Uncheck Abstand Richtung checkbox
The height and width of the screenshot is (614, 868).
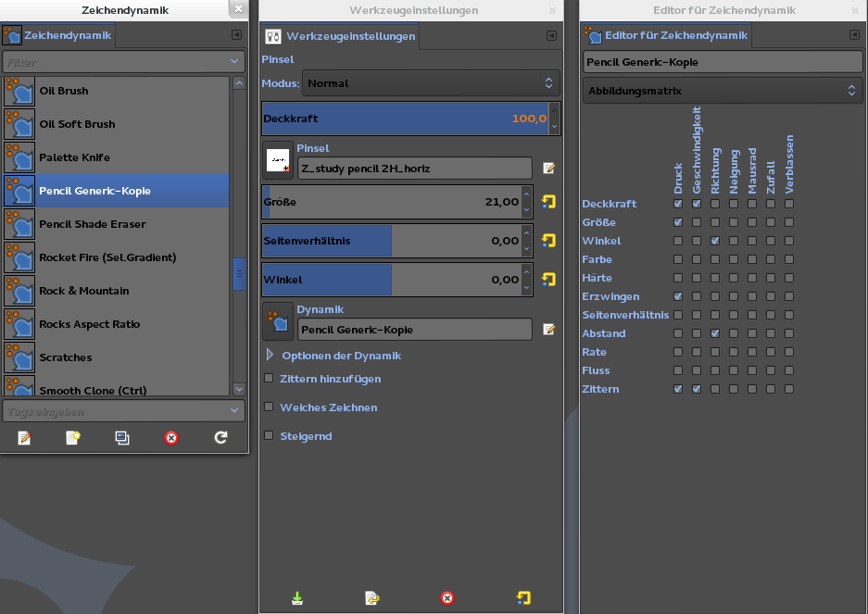(715, 333)
